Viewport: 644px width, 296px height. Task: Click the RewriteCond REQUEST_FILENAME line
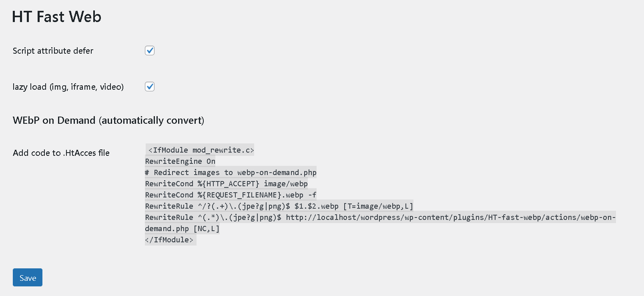click(x=231, y=195)
